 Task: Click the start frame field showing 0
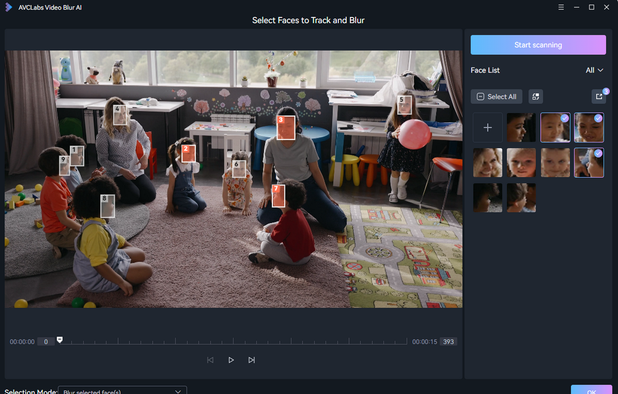click(46, 342)
